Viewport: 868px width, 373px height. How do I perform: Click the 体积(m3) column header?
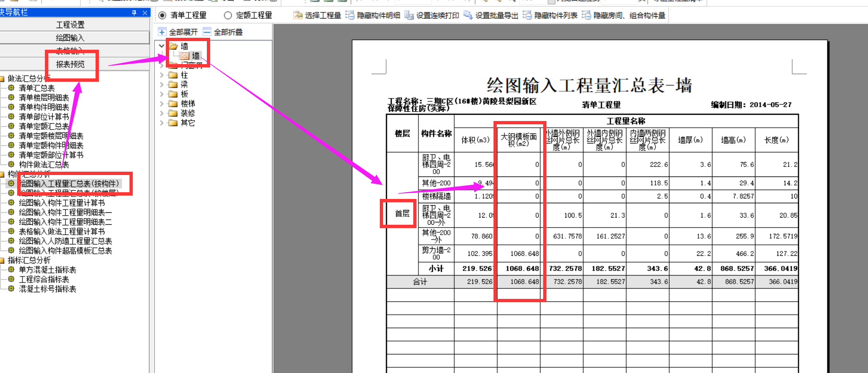tap(476, 140)
